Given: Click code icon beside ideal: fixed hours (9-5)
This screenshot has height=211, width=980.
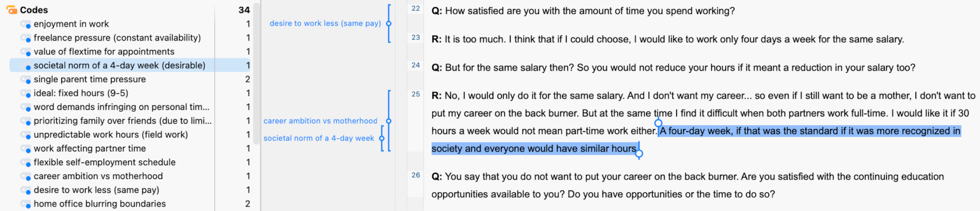Looking at the screenshot, I should click(x=26, y=93).
